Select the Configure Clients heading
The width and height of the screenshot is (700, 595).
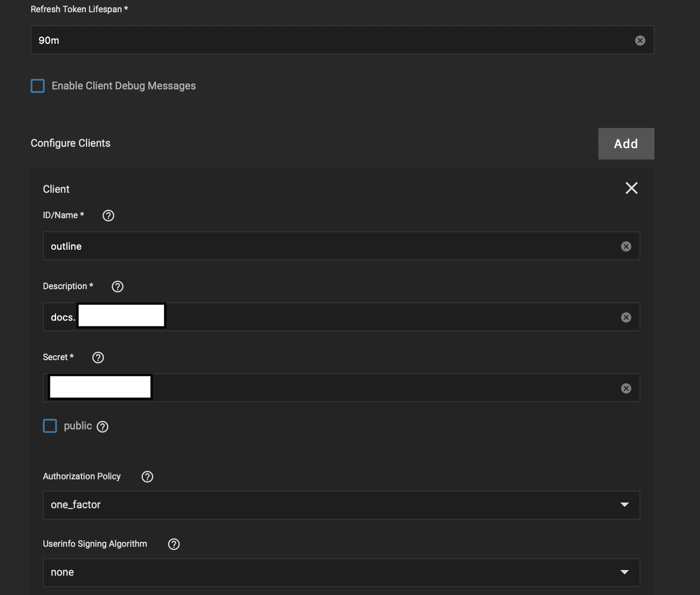[71, 143]
